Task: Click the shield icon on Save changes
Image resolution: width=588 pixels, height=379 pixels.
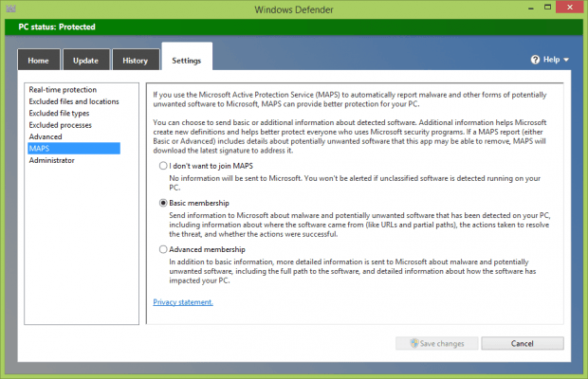Action: pyautogui.click(x=414, y=343)
